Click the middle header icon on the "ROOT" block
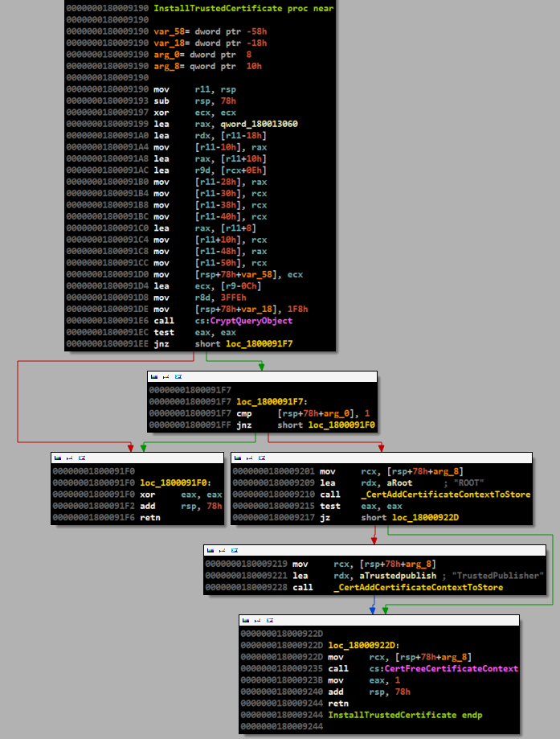 tap(249, 457)
